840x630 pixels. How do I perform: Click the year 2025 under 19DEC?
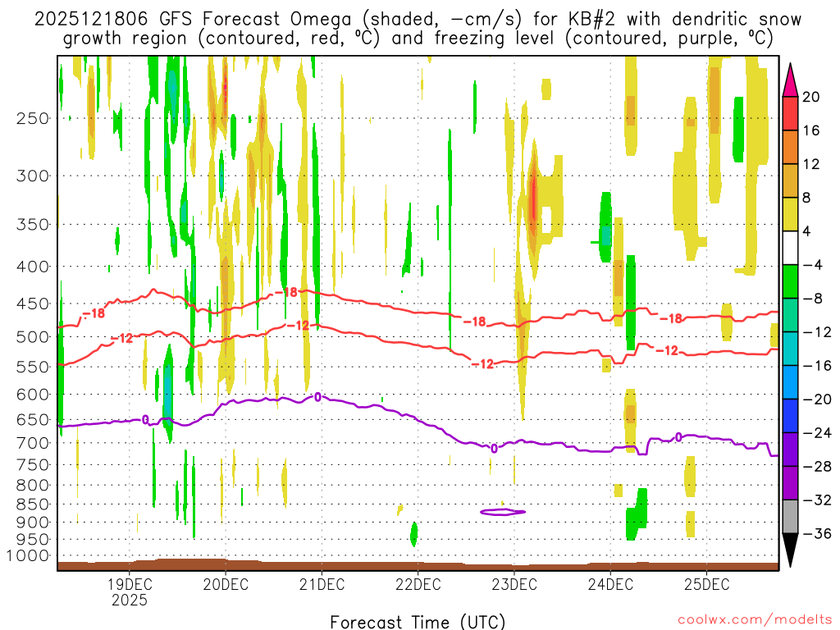(130, 600)
